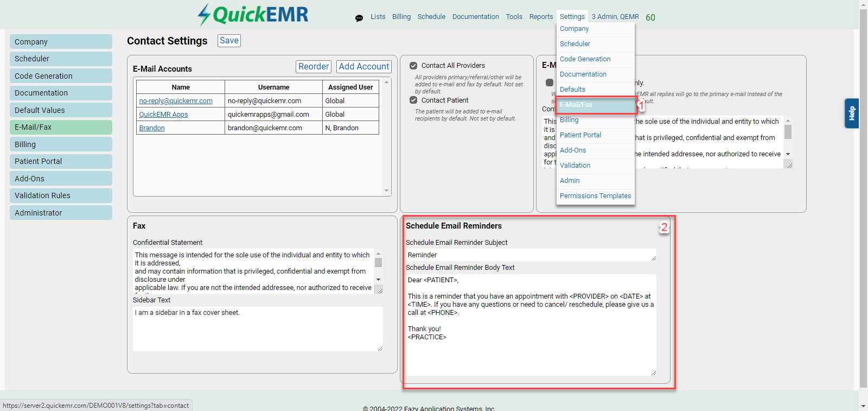
Task: Open the Tools menu
Action: pyautogui.click(x=514, y=17)
